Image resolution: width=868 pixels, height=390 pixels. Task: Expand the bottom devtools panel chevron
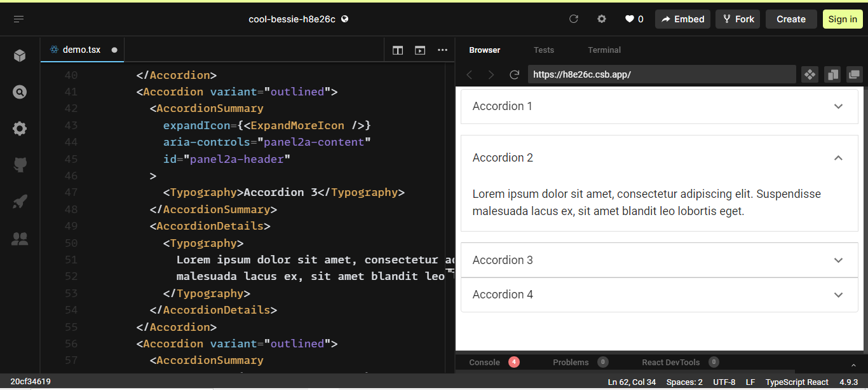point(853,365)
